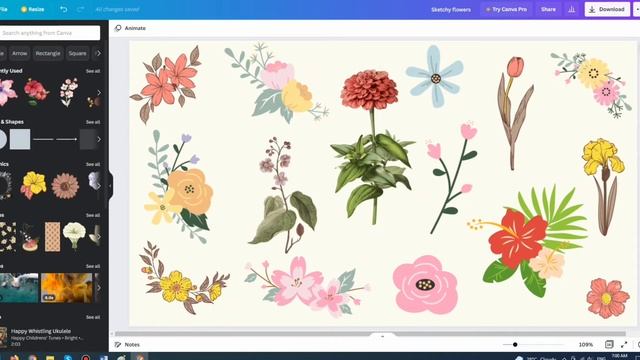The height and width of the screenshot is (360, 640).
Task: Select the red zinnia flower on canvas
Action: 373,147
